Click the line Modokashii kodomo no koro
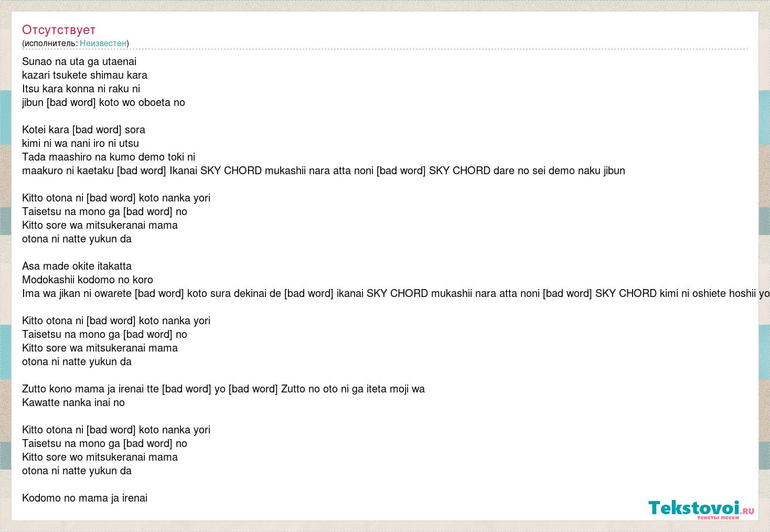The image size is (770, 532). coord(88,280)
